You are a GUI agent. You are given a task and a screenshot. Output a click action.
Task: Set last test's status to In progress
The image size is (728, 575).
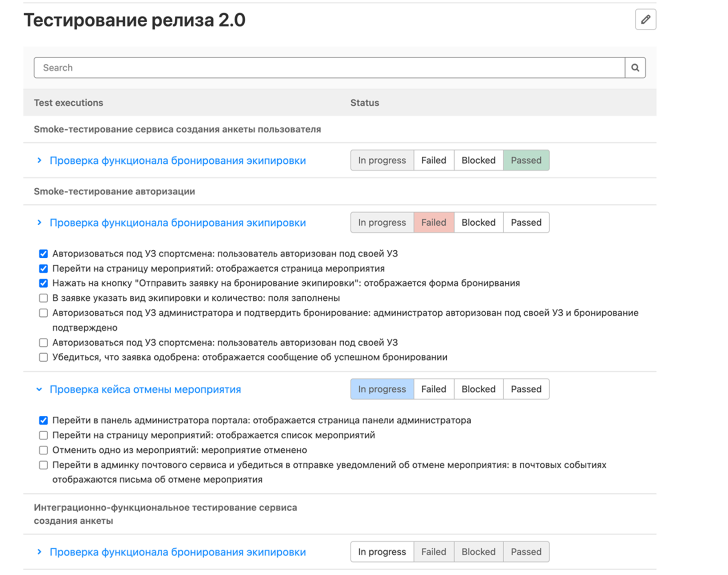coord(382,552)
